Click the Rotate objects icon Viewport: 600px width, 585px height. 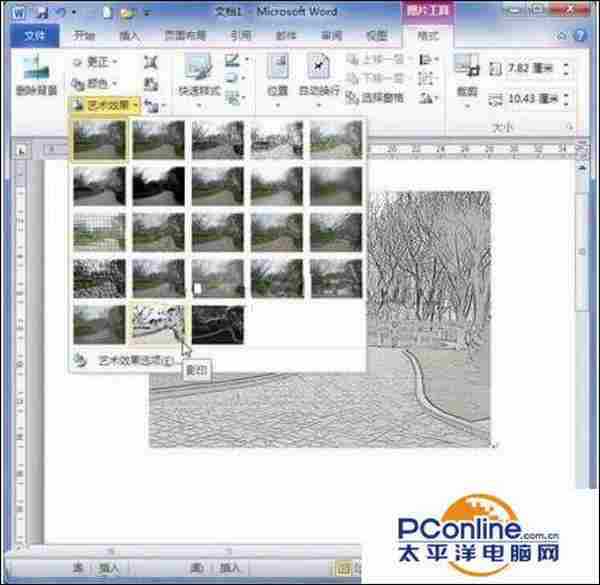tap(426, 98)
